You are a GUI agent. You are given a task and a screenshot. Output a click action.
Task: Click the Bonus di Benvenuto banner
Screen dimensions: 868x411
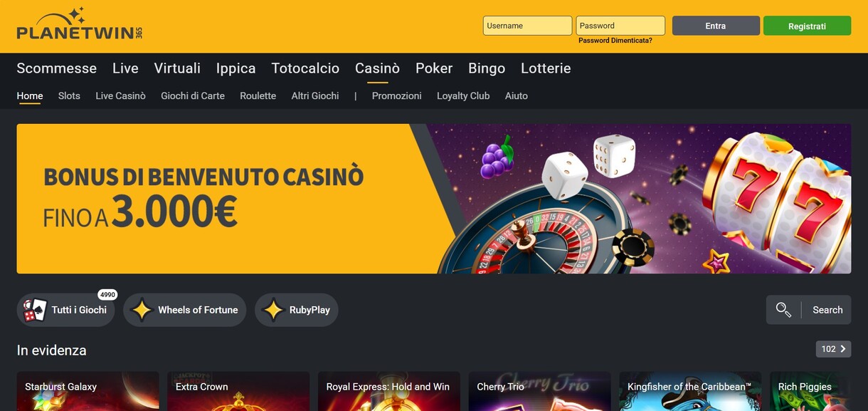pos(434,199)
